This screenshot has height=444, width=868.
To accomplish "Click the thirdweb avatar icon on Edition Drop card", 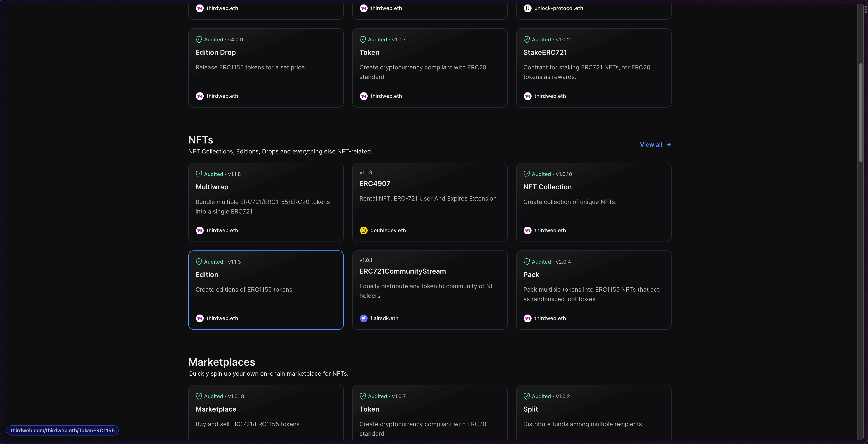I will click(200, 96).
